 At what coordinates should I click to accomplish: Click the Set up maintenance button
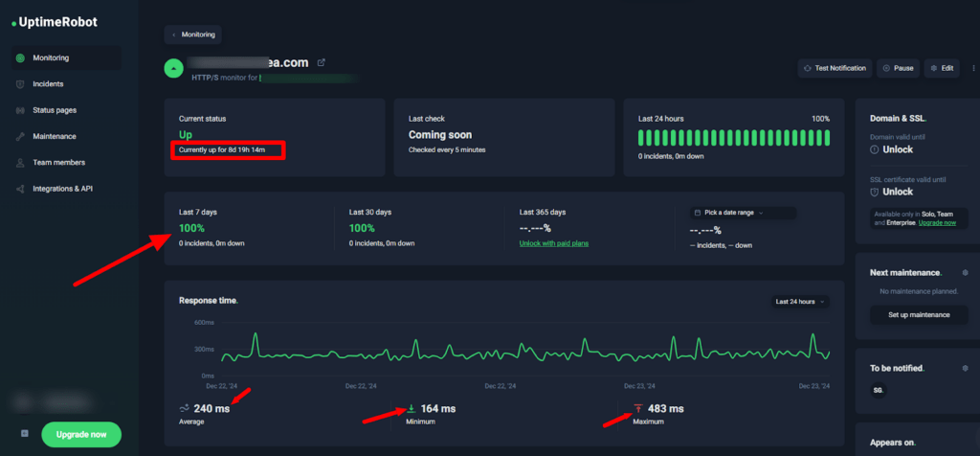pos(919,314)
